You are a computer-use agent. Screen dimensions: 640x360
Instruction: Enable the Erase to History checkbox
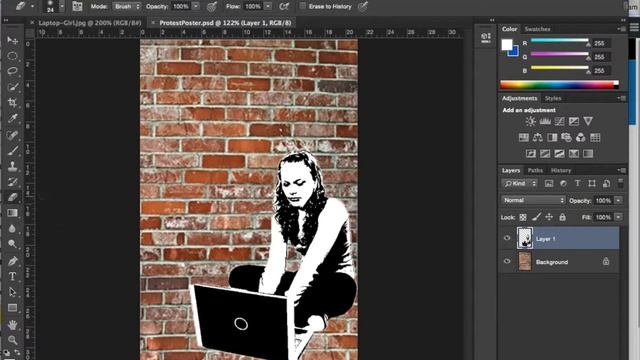point(302,6)
